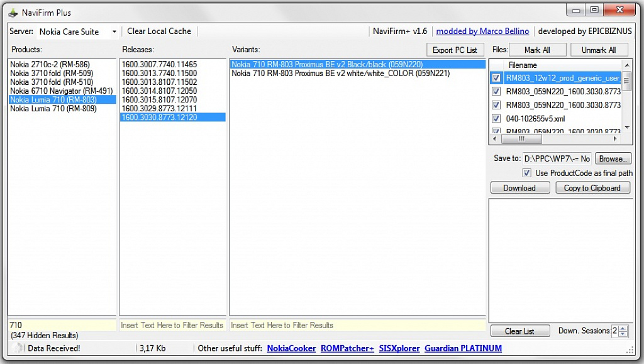Click the Variants filter text field
The height and width of the screenshot is (364, 644).
point(357,325)
